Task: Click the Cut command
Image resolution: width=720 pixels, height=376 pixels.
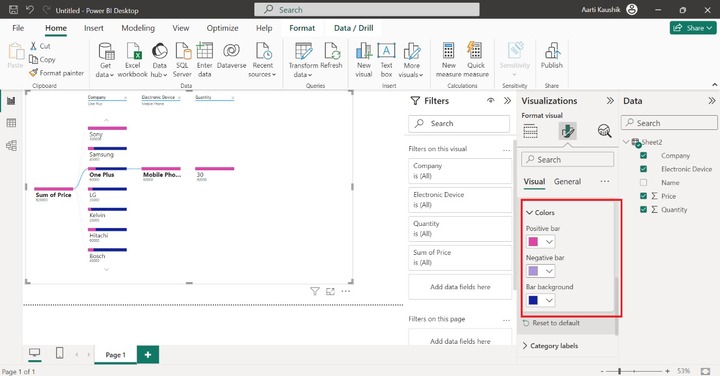Action: (40, 46)
